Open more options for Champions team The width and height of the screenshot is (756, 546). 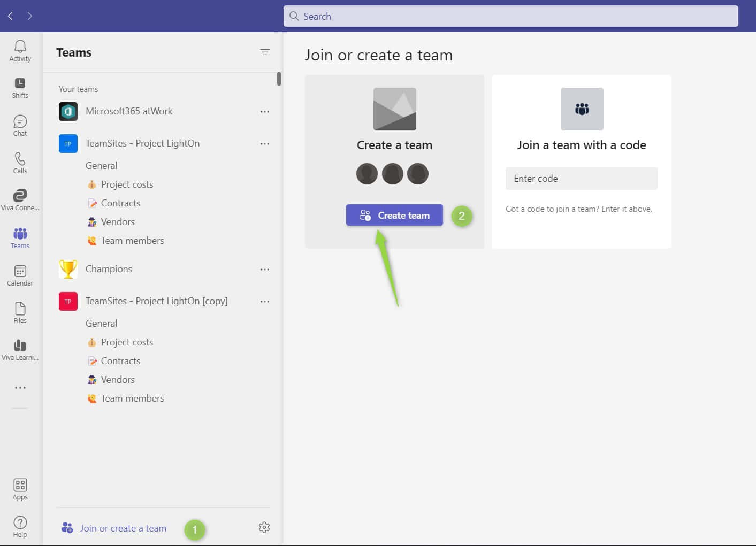pos(265,270)
